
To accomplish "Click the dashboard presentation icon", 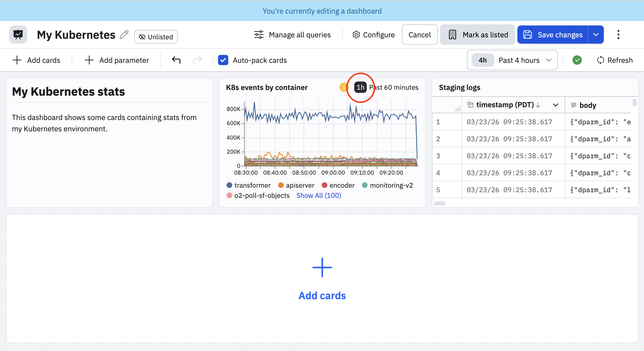I will pyautogui.click(x=18, y=35).
